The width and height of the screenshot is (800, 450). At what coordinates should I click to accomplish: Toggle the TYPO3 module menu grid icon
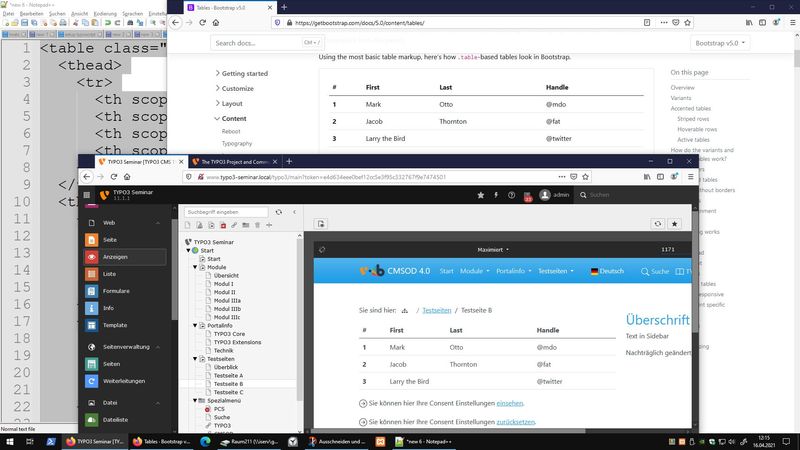[87, 195]
